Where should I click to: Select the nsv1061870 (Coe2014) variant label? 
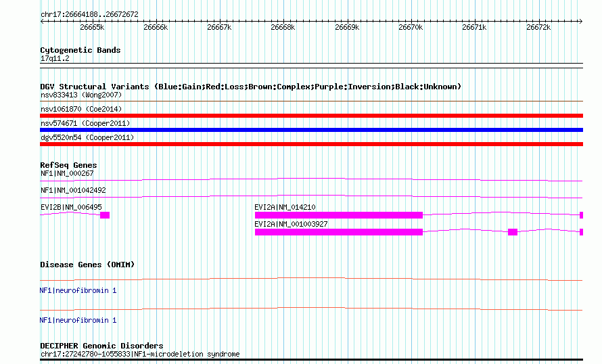click(81, 109)
